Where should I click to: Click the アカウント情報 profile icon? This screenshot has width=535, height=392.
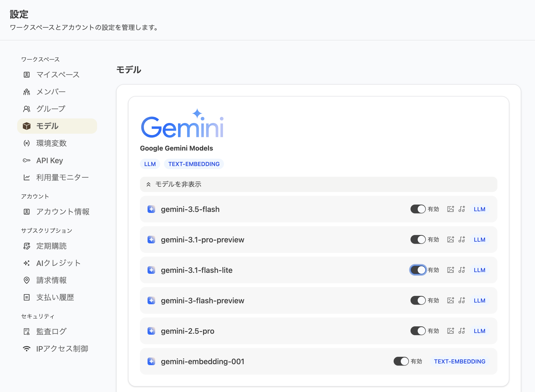click(27, 212)
